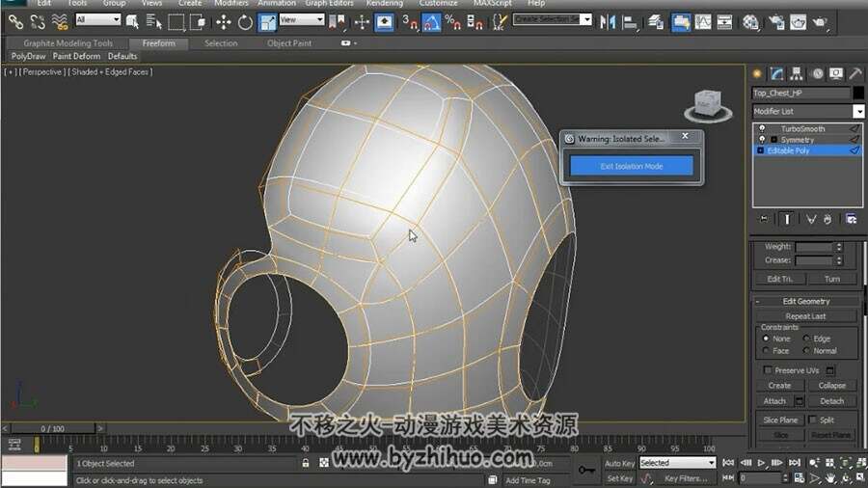Open the Modifier List dropdown
This screenshot has height=488, width=868.
(x=858, y=111)
